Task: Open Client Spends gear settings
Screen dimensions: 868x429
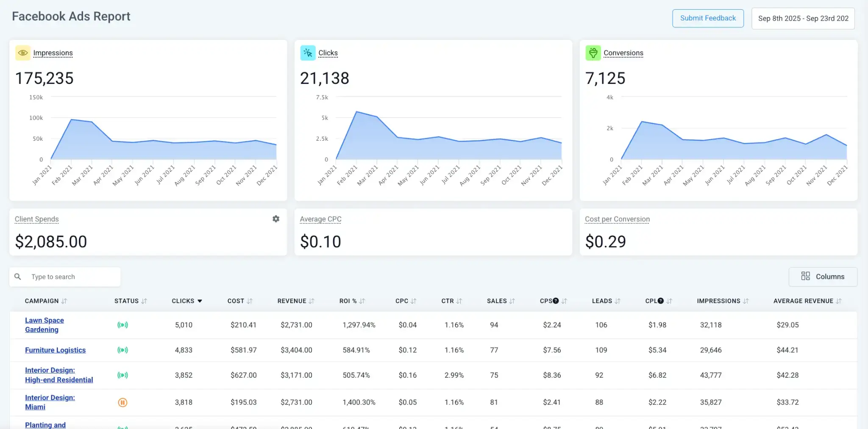Action: pos(276,219)
